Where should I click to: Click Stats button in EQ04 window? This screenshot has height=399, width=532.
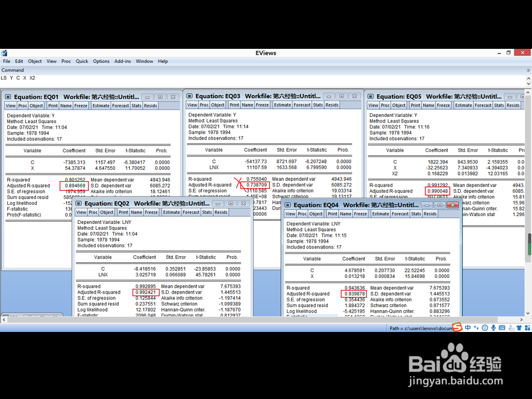point(416,214)
